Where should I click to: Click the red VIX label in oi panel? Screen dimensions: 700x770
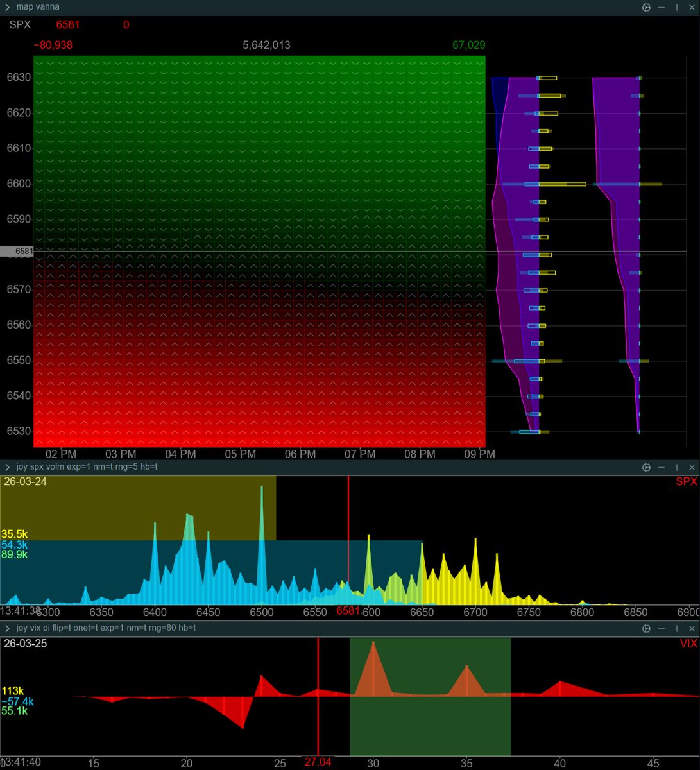(x=688, y=644)
